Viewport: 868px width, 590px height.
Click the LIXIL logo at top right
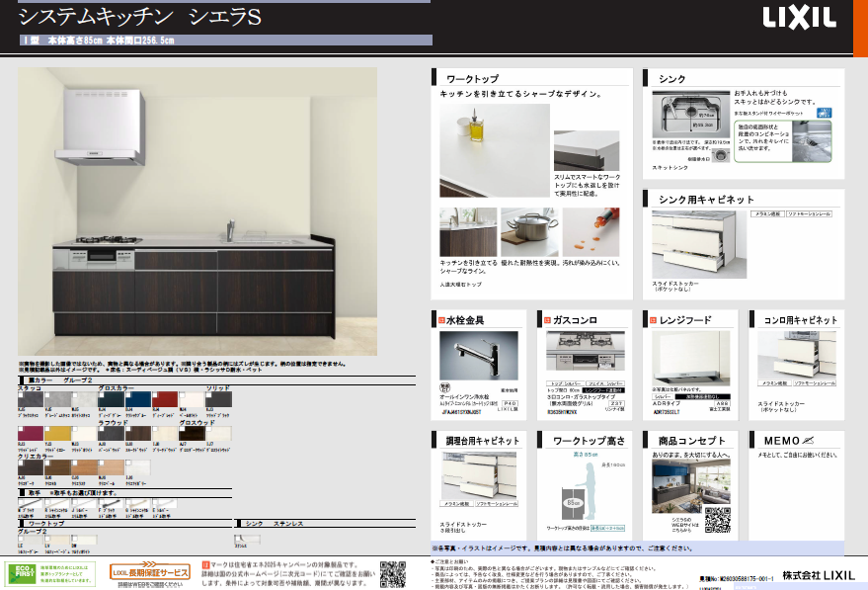798,18
